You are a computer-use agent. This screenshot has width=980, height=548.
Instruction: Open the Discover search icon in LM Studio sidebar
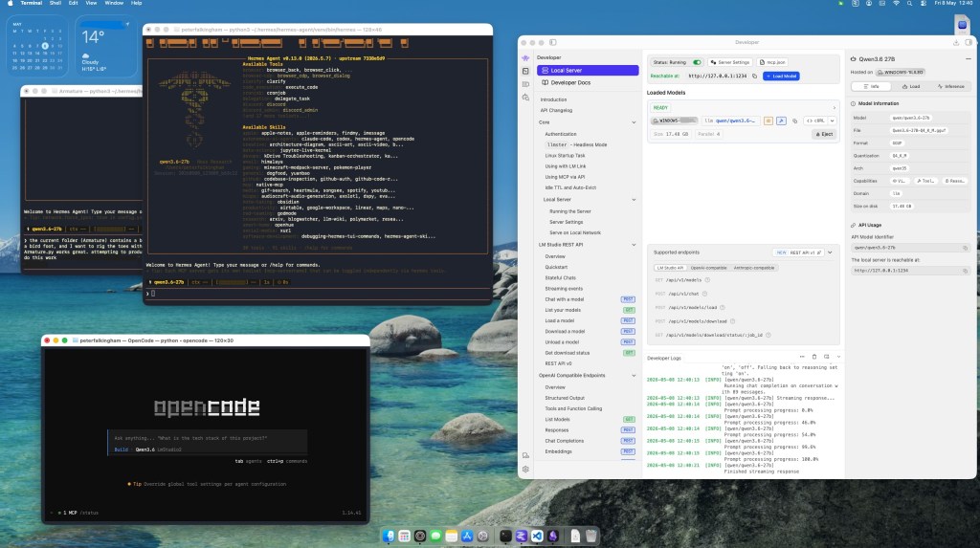(525, 98)
